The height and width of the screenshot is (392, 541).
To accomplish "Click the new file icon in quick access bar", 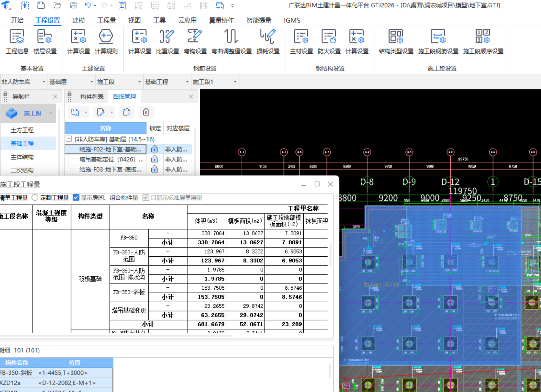I will 41,5.
